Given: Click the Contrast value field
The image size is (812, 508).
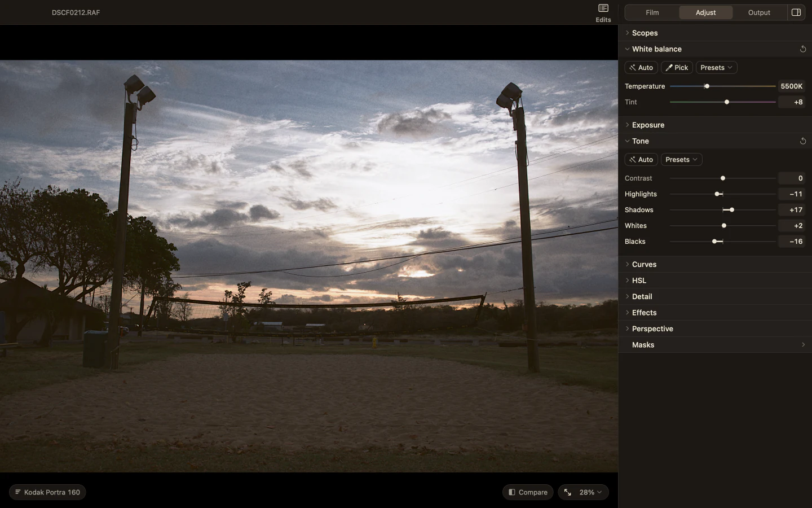Looking at the screenshot, I should [x=792, y=178].
